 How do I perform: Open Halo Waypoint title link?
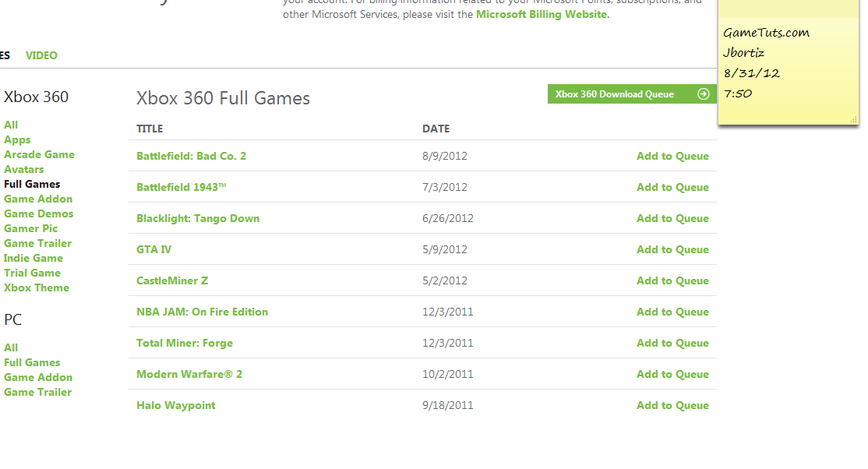point(176,405)
